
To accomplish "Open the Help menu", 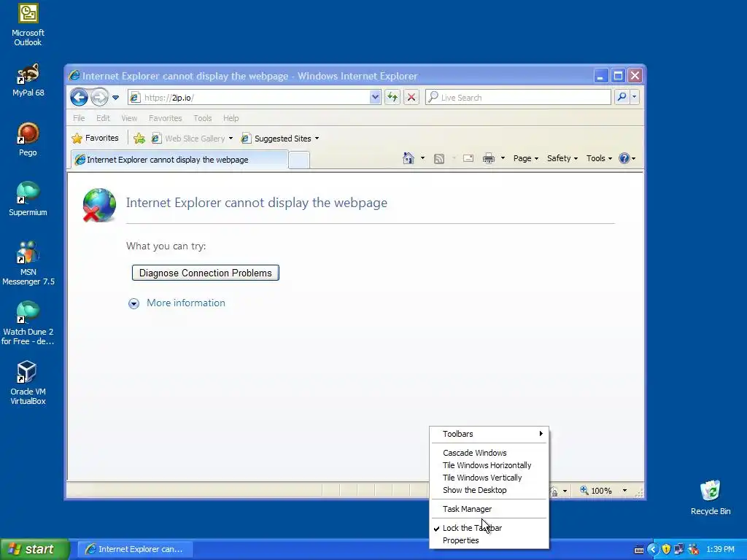I will click(231, 118).
